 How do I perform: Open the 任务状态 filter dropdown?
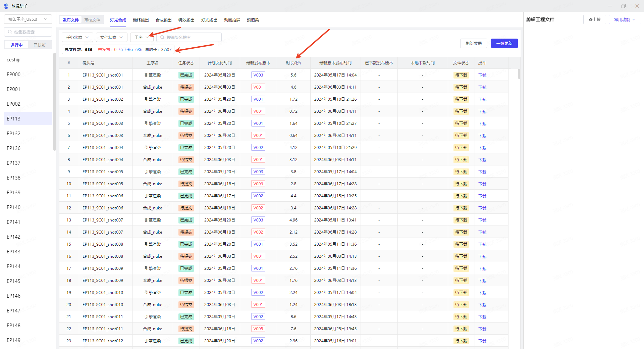(77, 37)
